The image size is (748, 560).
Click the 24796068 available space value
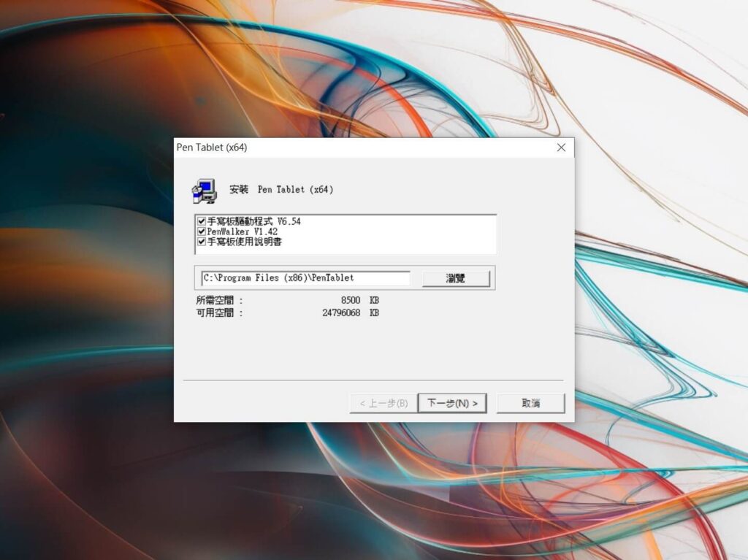[341, 313]
